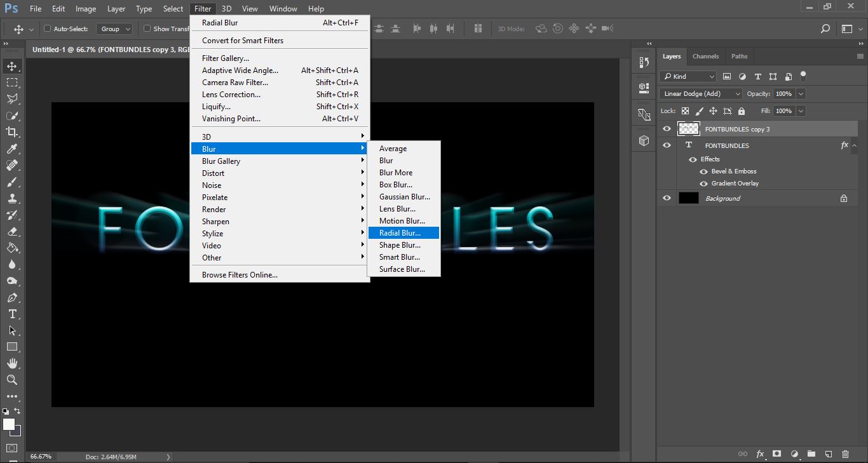Toggle visibility of layer Effects
The height and width of the screenshot is (463, 868).
694,159
